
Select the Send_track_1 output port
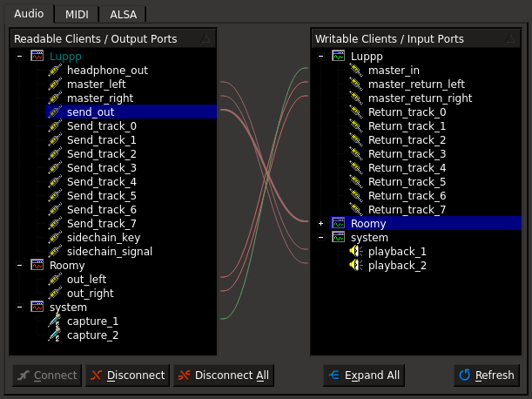click(102, 140)
